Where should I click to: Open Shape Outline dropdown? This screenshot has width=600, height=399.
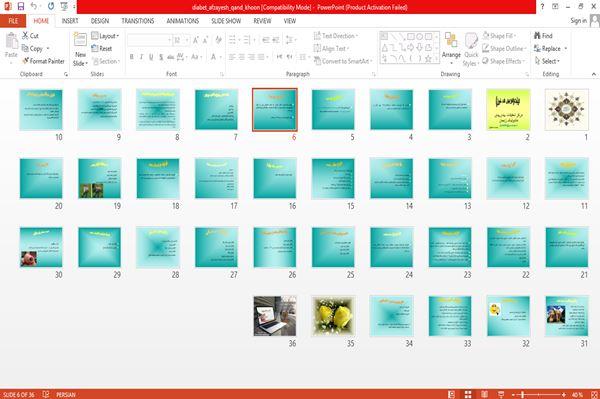click(504, 49)
